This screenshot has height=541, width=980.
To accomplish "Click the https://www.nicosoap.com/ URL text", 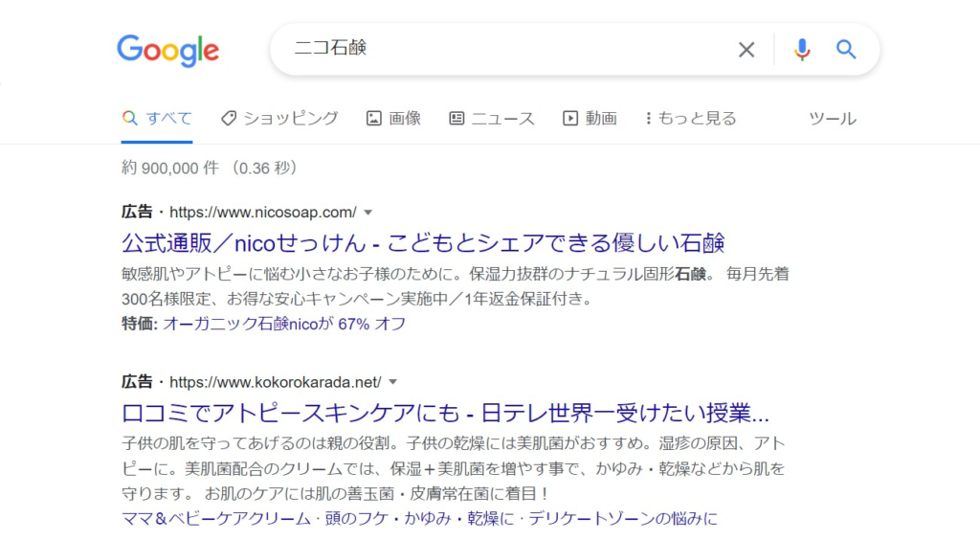I will [263, 212].
